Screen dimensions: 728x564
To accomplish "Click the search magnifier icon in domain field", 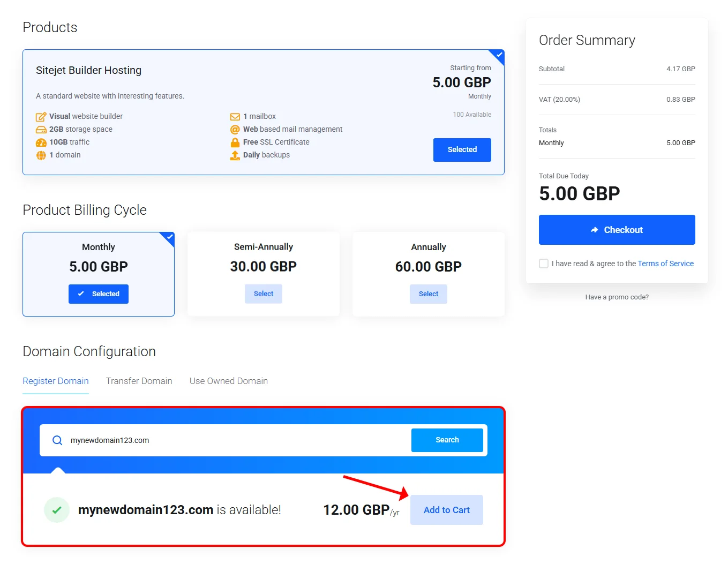I will pos(57,440).
